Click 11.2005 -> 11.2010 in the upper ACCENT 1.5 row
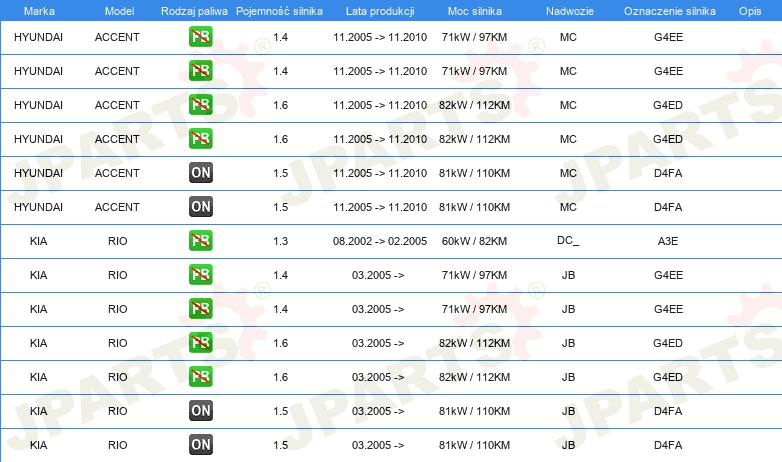The height and width of the screenshot is (462, 782). [x=380, y=173]
